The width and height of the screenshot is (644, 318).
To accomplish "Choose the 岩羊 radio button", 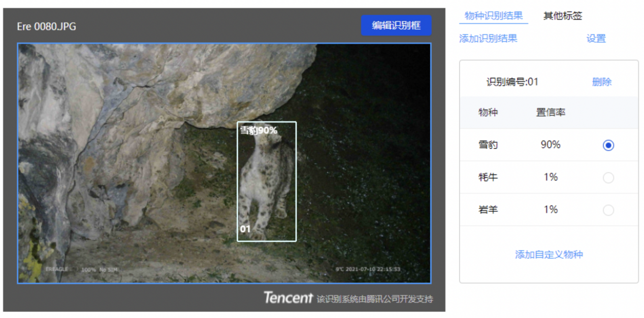I will pyautogui.click(x=608, y=210).
